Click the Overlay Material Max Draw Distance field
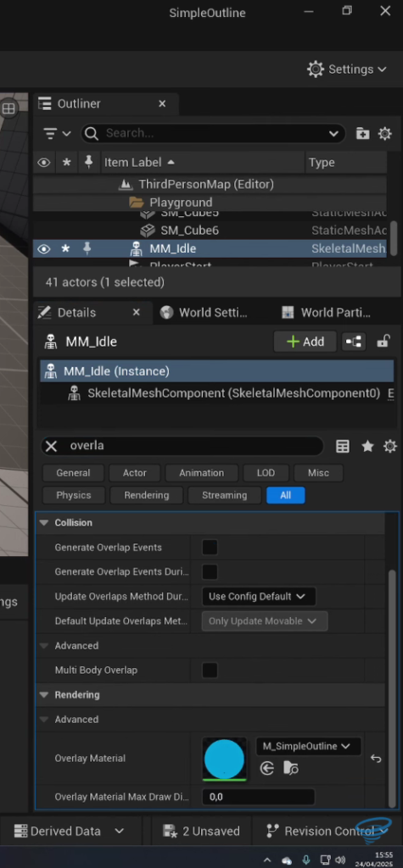The image size is (403, 868). [x=258, y=797]
